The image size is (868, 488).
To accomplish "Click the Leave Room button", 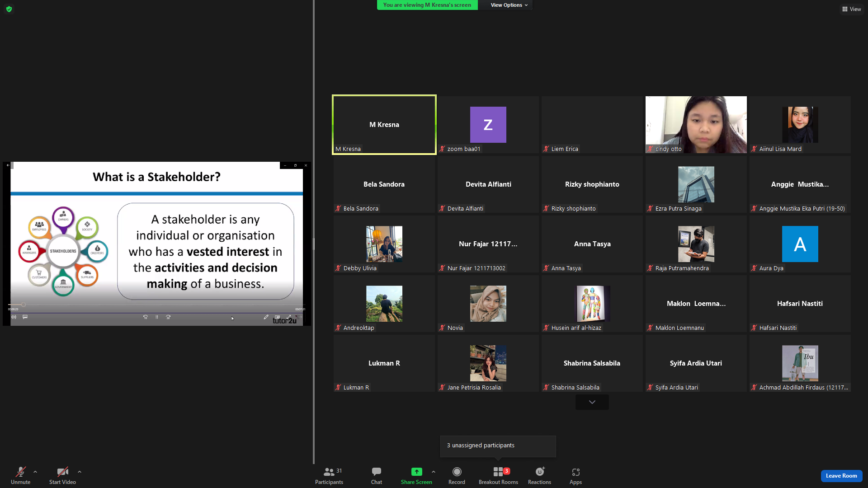I will (x=841, y=476).
